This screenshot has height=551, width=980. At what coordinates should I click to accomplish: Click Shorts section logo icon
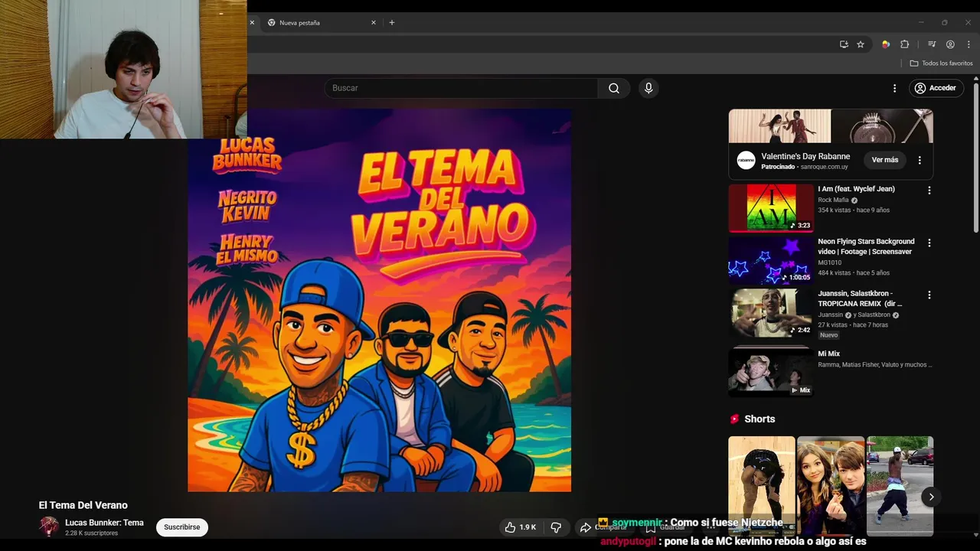(735, 419)
